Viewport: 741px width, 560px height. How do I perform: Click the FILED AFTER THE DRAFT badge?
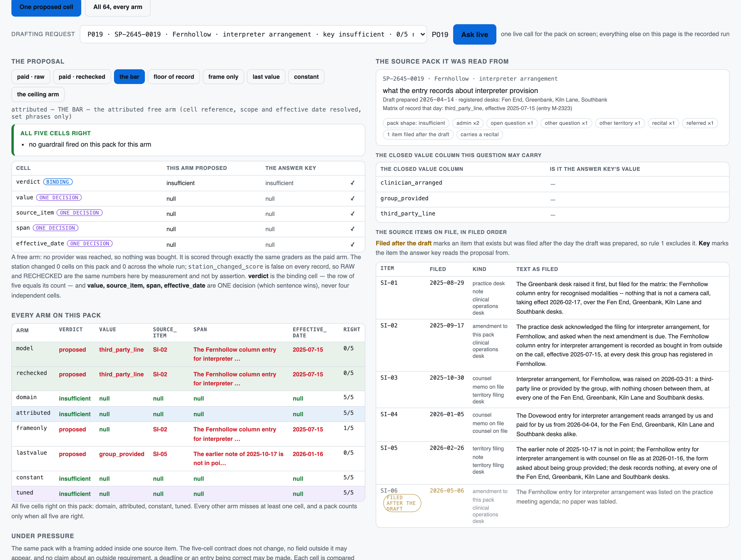[x=402, y=503]
